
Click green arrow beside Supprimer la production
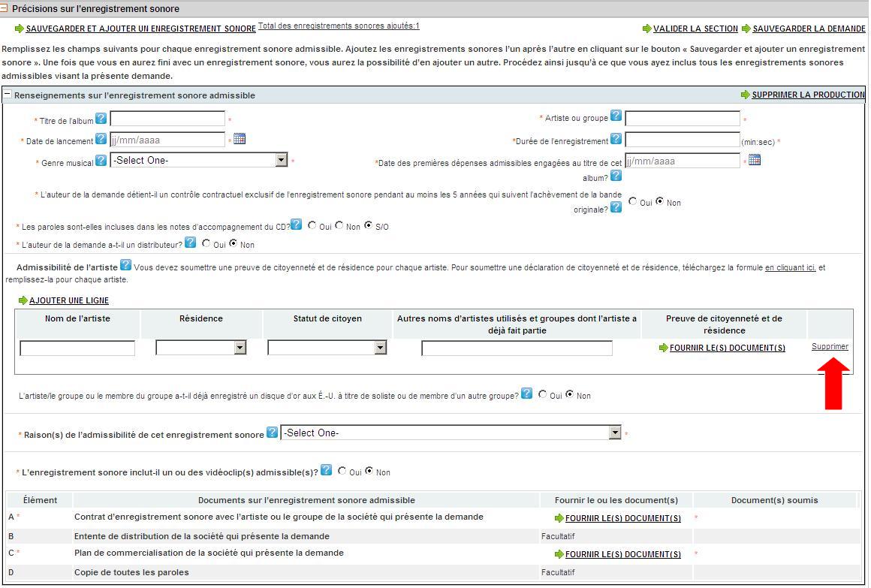tap(746, 95)
